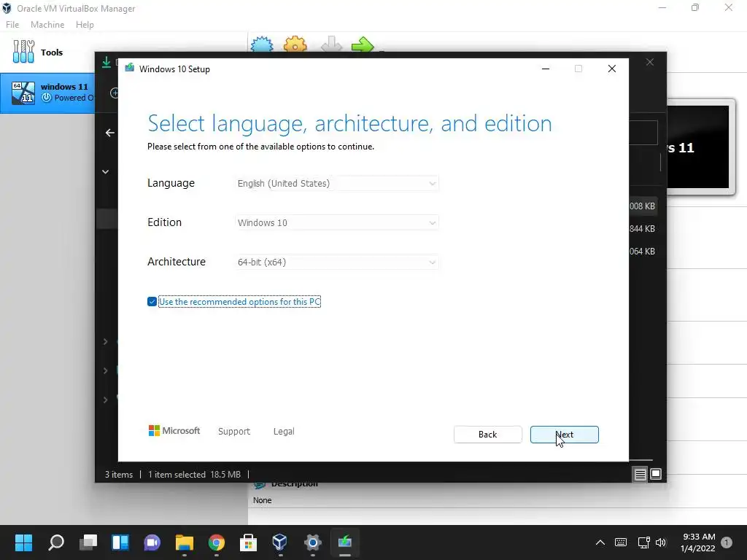The image size is (747, 560).
Task: Click the Description header icon in VirtualBox
Action: (x=260, y=485)
